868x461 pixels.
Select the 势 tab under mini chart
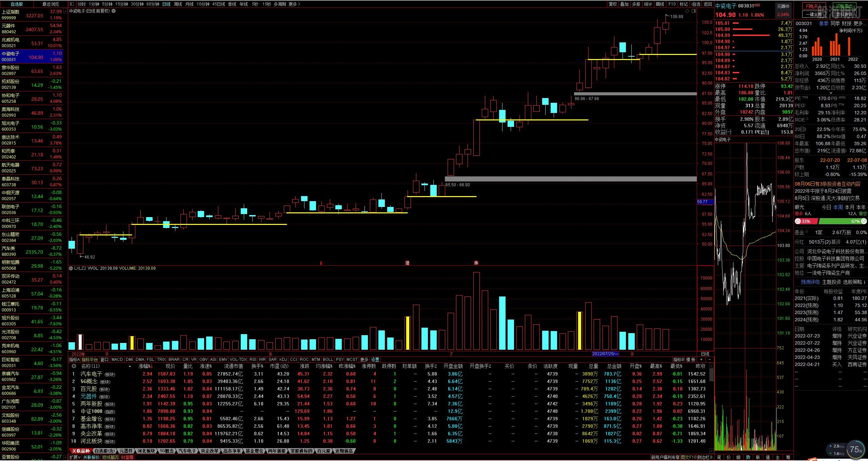coord(748,457)
